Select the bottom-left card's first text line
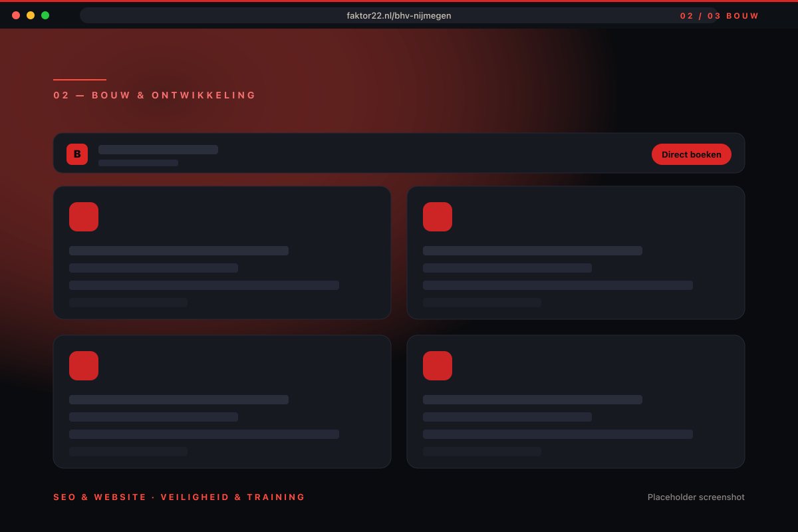798x532 pixels. tap(179, 400)
